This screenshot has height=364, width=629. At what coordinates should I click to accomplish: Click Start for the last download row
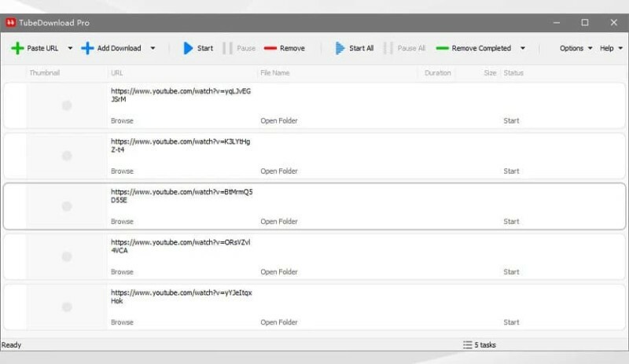click(511, 322)
